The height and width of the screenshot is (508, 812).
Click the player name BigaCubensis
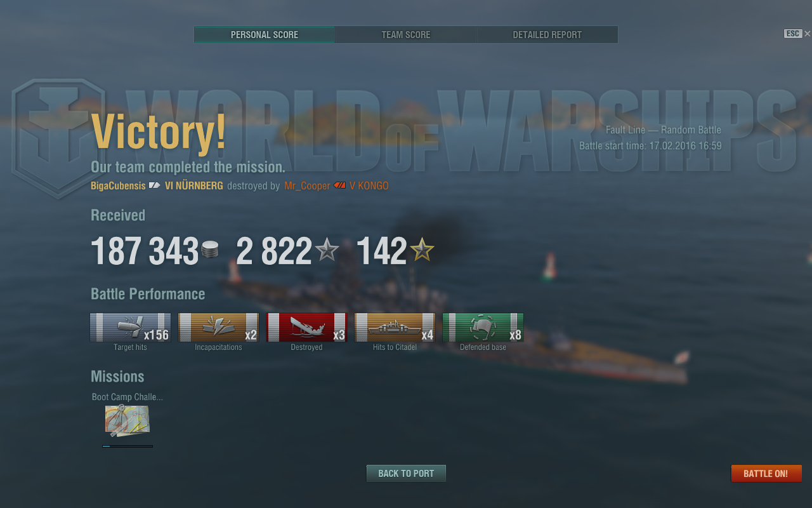coord(117,186)
